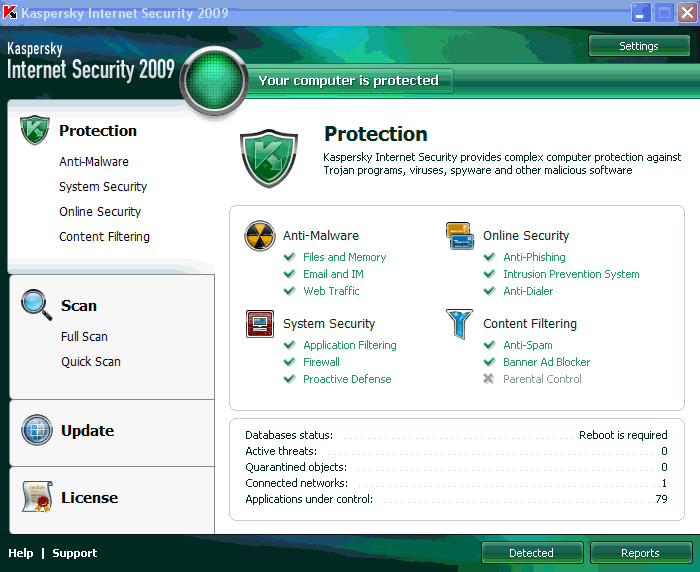The height and width of the screenshot is (572, 700).
Task: Open the Application Filtering link
Action: click(350, 345)
